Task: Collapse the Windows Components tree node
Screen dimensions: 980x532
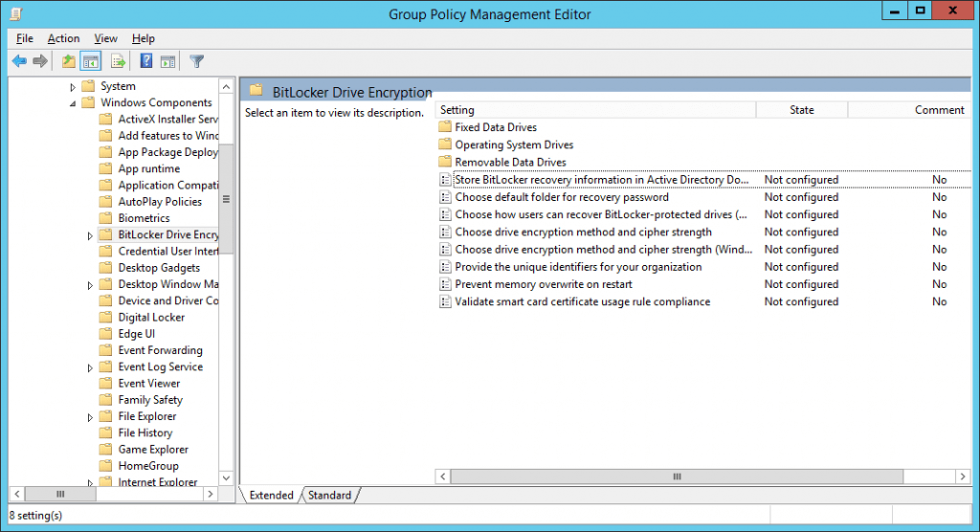Action: click(73, 103)
